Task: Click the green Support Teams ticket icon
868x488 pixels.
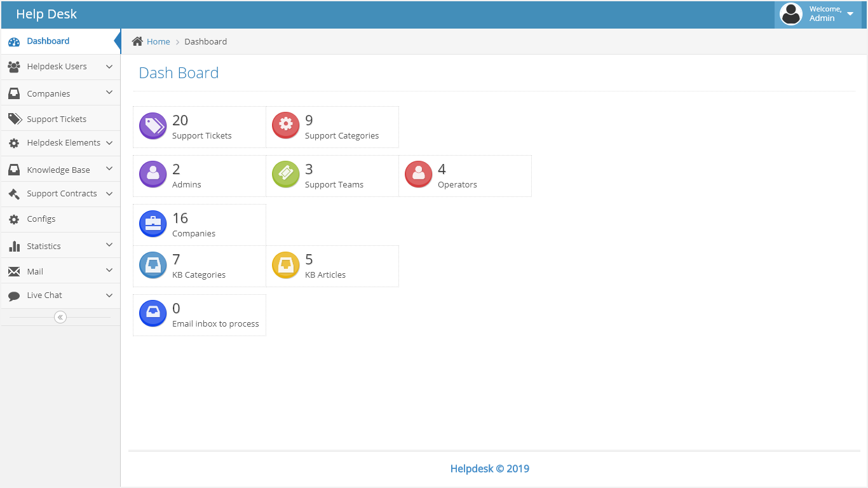Action: click(x=285, y=175)
